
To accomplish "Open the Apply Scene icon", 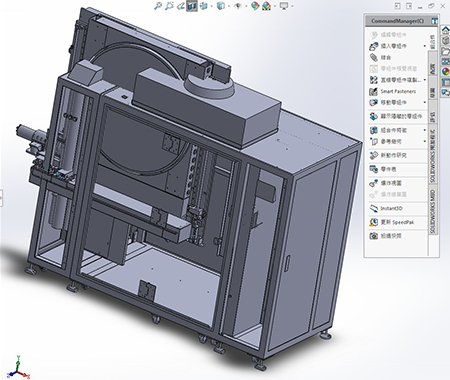I will click(x=266, y=6).
